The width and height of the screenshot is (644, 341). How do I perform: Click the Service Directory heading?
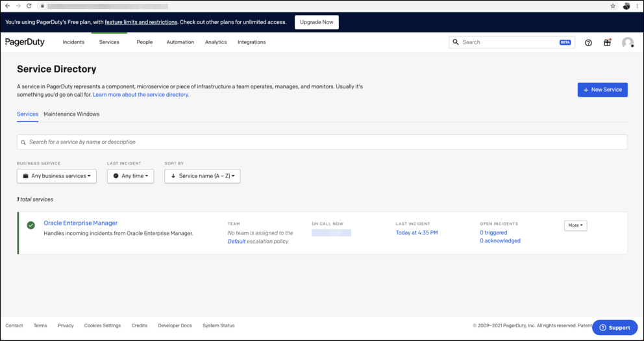56,69
